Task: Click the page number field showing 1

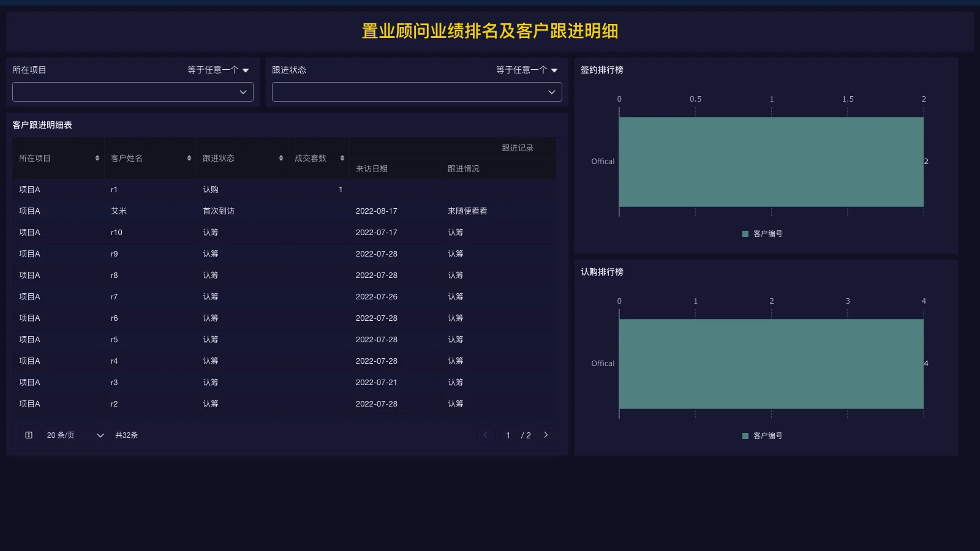Action: pos(508,435)
